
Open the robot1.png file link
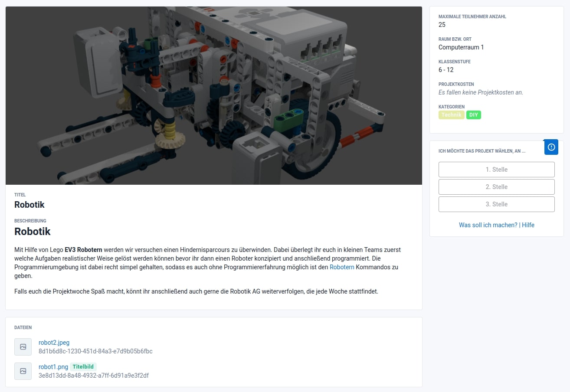click(x=53, y=367)
